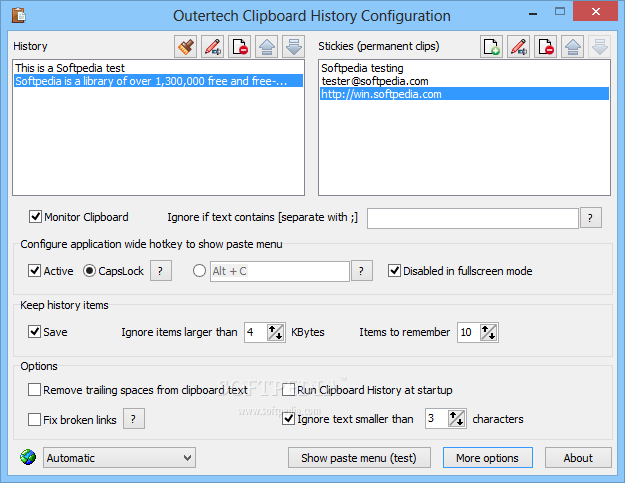The height and width of the screenshot is (483, 625).
Task: Edit the selected sticky clip
Action: click(519, 47)
